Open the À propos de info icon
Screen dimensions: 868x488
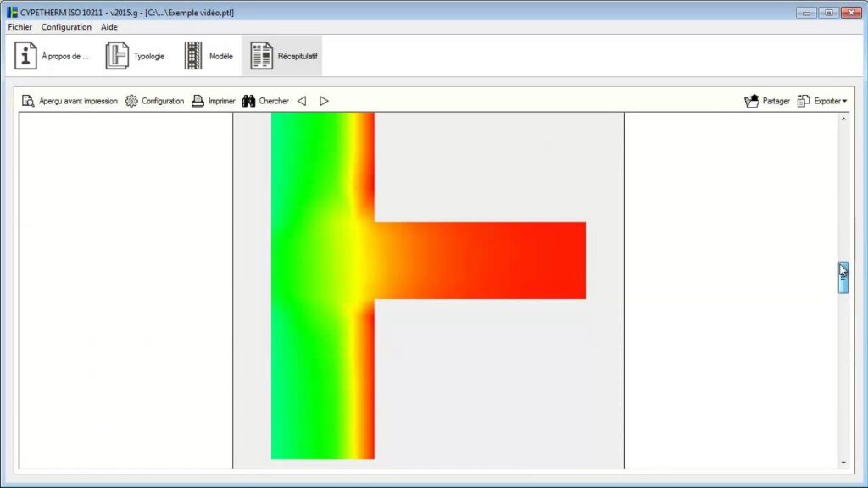point(26,56)
